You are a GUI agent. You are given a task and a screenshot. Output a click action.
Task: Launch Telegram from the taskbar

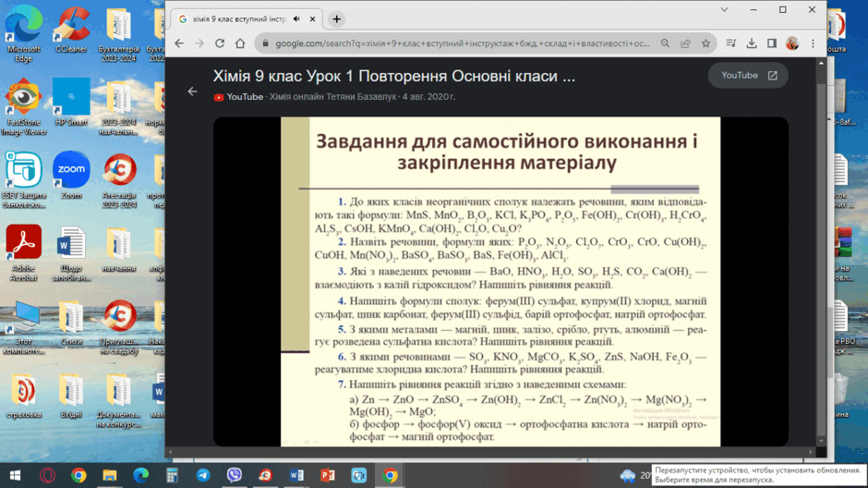coord(203,475)
